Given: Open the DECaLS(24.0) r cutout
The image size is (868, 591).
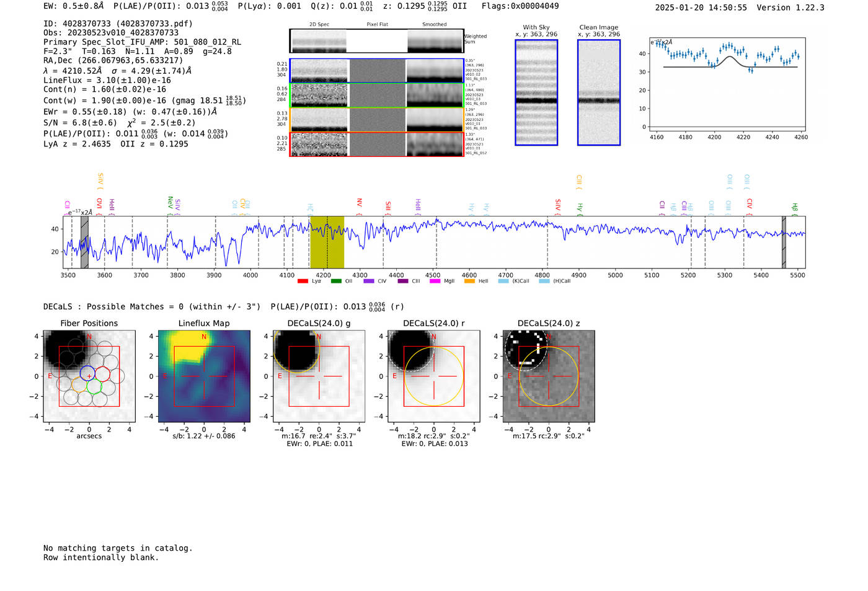Looking at the screenshot, I should (434, 376).
